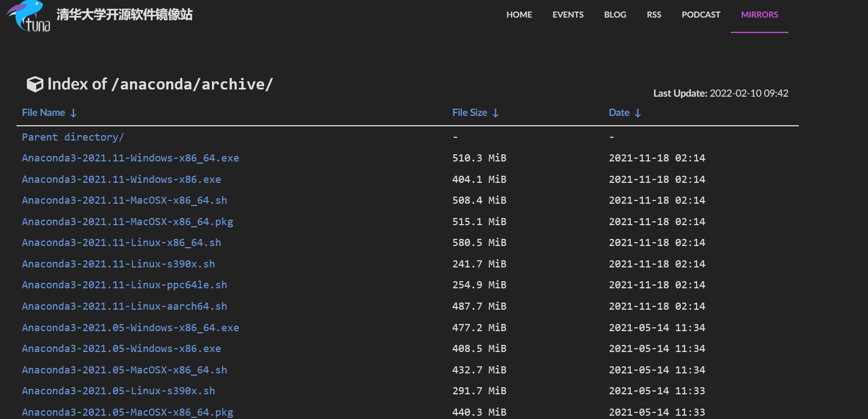Download Anaconda3-2021.05-MacOSX-x86_64.sh
Screen dimensions: 868x419
(125, 370)
